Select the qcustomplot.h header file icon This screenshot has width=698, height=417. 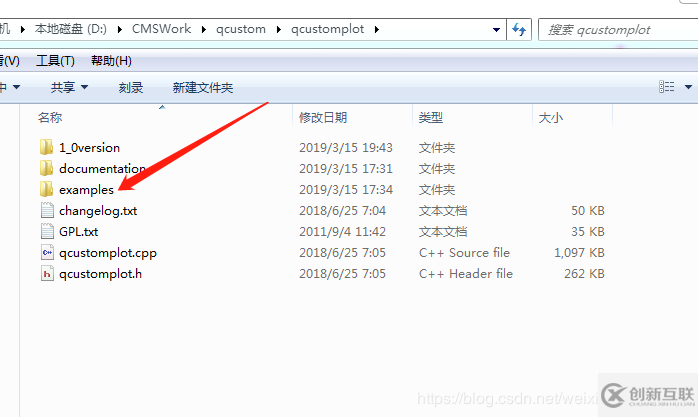coord(47,273)
